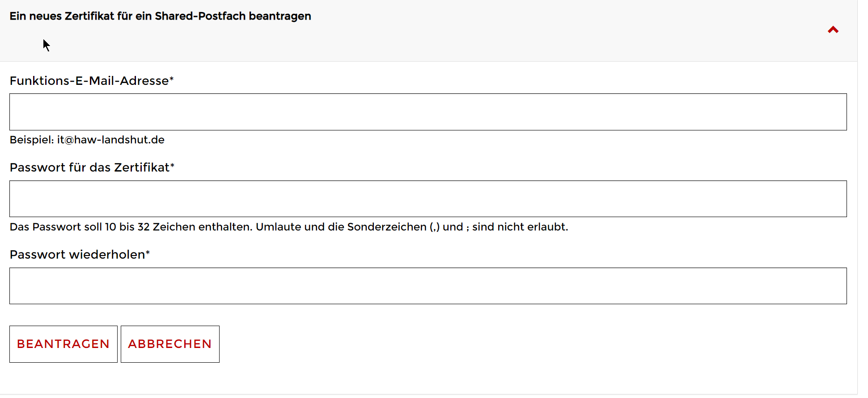This screenshot has height=398, width=868.
Task: Click the word 'Shared-Postfach' in the heading
Action: (200, 16)
